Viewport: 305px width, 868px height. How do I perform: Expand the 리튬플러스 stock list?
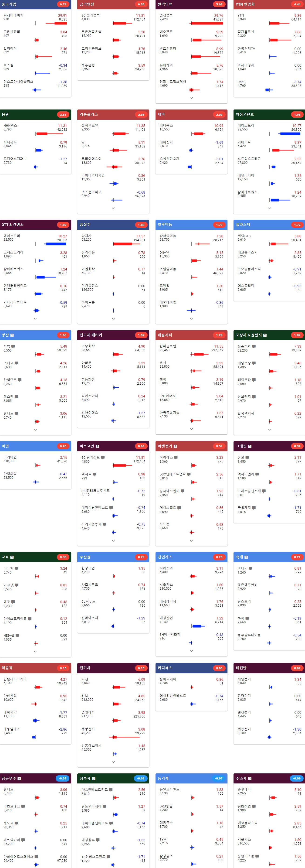point(113,208)
